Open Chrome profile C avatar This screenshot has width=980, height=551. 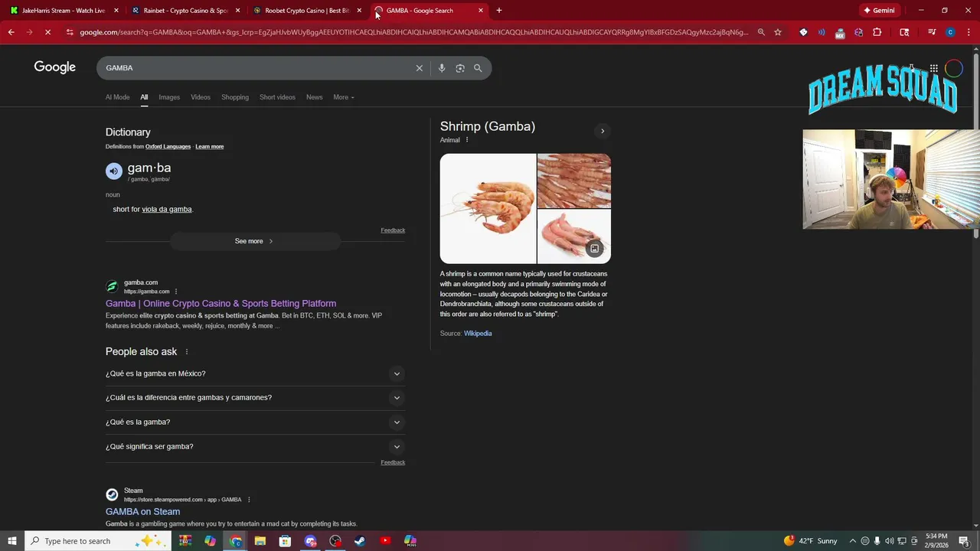click(x=950, y=32)
